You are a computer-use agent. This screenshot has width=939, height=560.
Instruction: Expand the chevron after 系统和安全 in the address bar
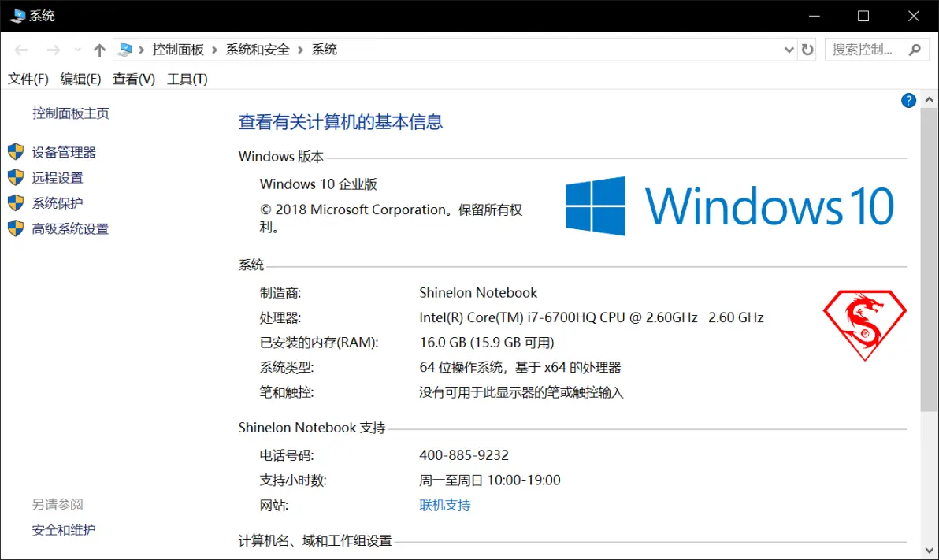click(x=301, y=50)
